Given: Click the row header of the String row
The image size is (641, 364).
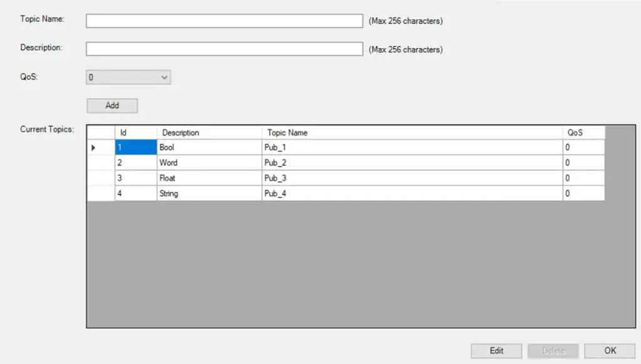Looking at the screenshot, I should point(101,194).
